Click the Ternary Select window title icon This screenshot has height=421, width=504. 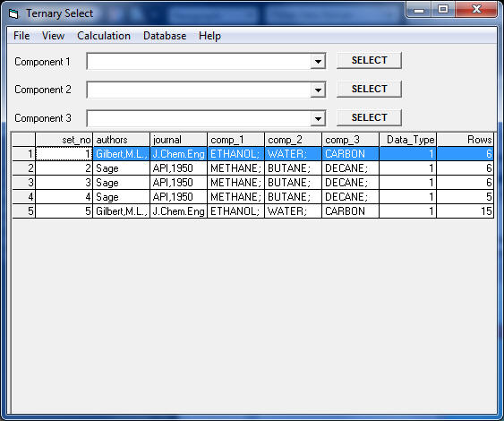click(13, 13)
